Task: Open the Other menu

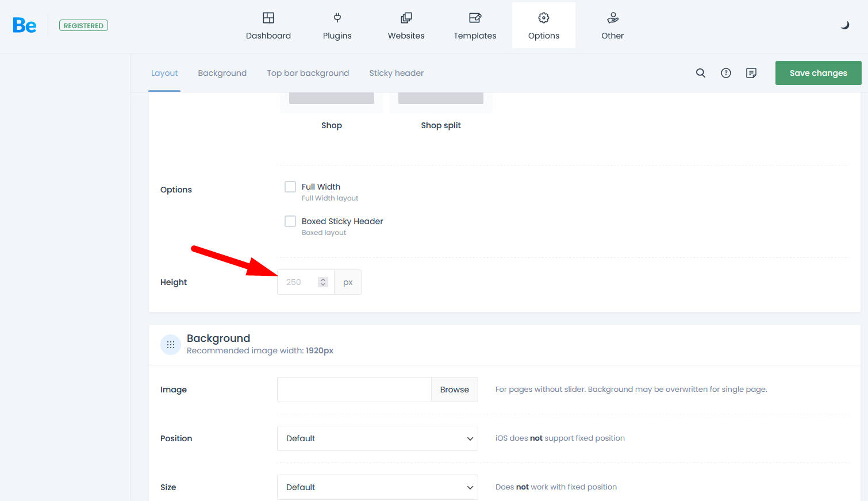Action: pyautogui.click(x=612, y=26)
